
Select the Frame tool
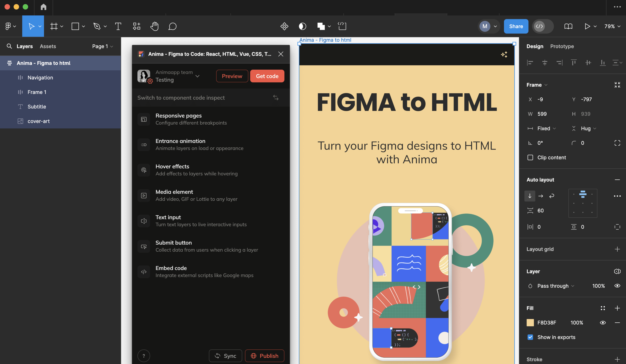[x=54, y=26]
